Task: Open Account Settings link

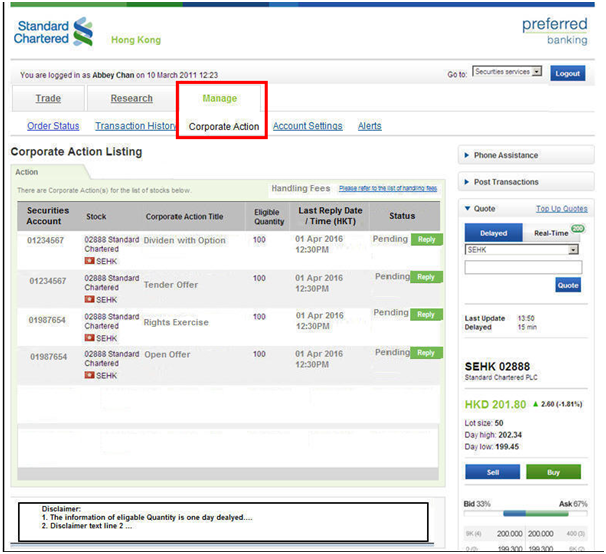Action: coord(308,126)
